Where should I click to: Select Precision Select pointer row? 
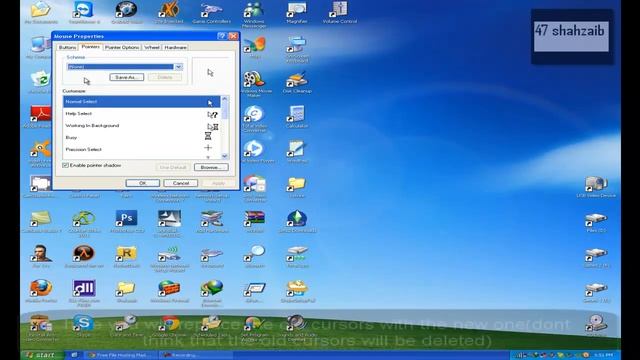click(141, 149)
